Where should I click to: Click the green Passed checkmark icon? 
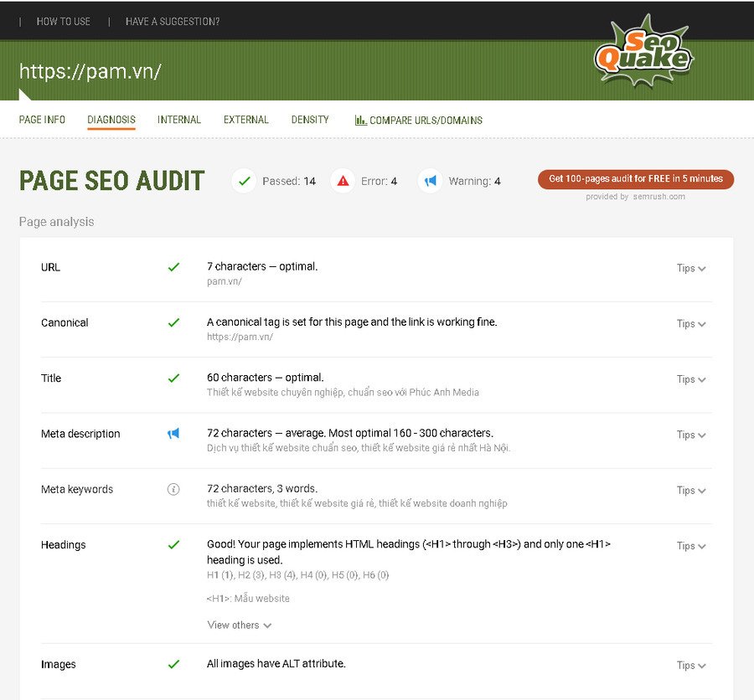click(243, 180)
